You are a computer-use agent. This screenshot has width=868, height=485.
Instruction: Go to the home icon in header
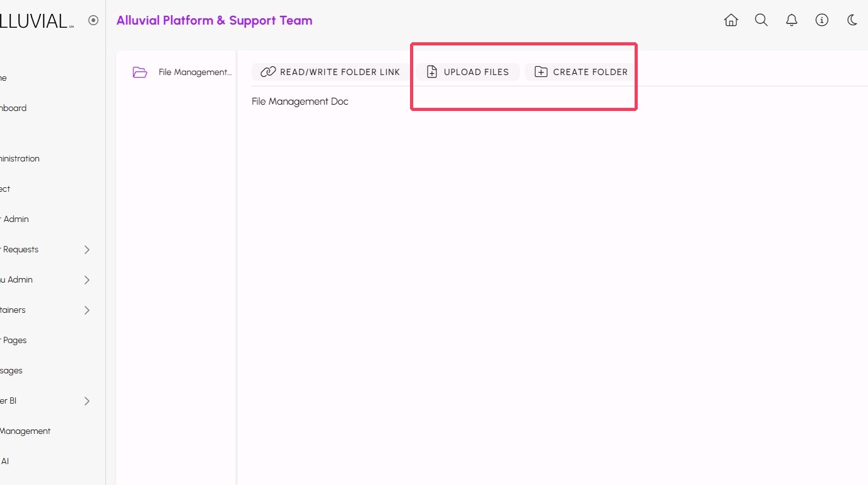731,20
